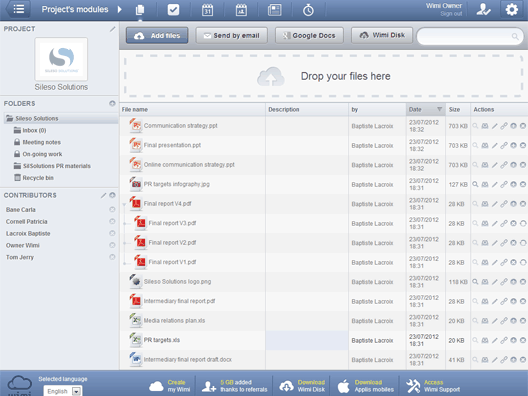Open PR targets infography.jpg file
528x396 pixels.
click(176, 184)
